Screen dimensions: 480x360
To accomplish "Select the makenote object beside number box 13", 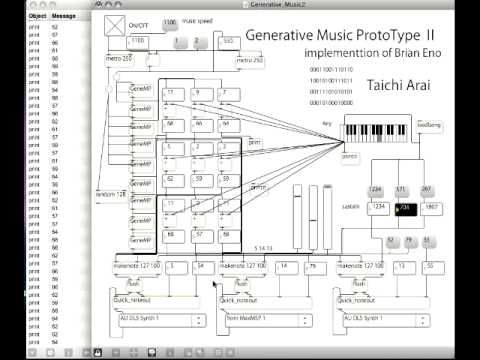I will (360, 268).
